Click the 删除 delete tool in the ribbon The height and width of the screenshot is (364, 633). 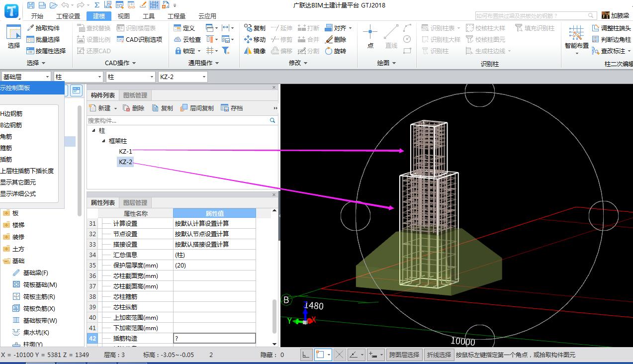(336, 39)
